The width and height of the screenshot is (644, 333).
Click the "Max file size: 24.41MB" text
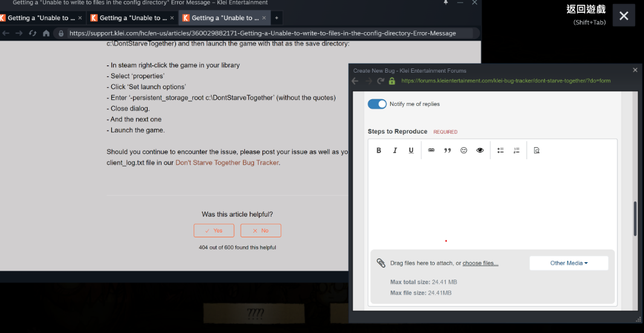[421, 292]
